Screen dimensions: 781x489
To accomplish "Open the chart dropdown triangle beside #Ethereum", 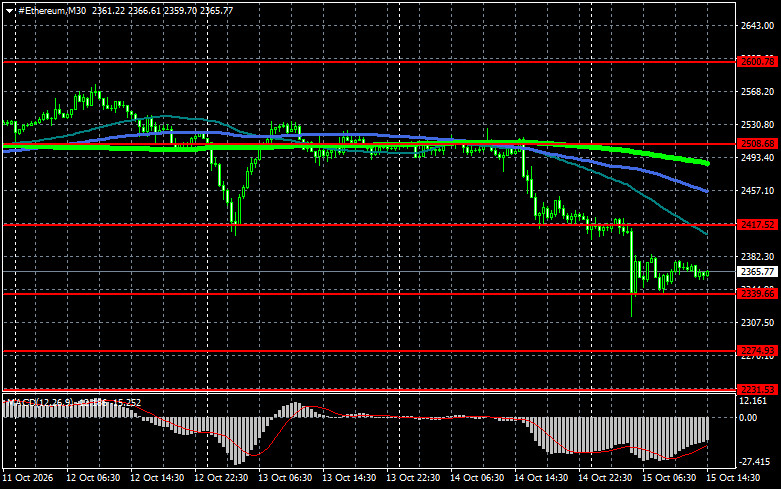I will (x=9, y=11).
